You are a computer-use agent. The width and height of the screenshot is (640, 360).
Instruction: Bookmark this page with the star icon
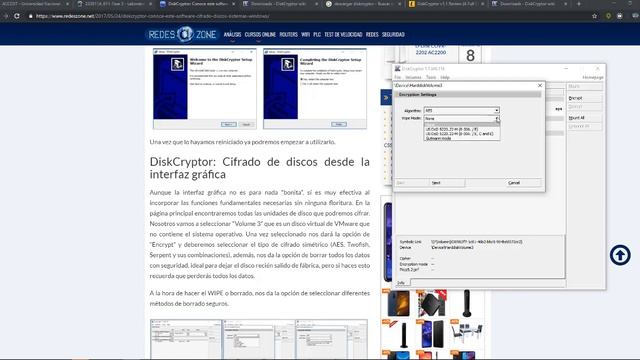[594, 16]
